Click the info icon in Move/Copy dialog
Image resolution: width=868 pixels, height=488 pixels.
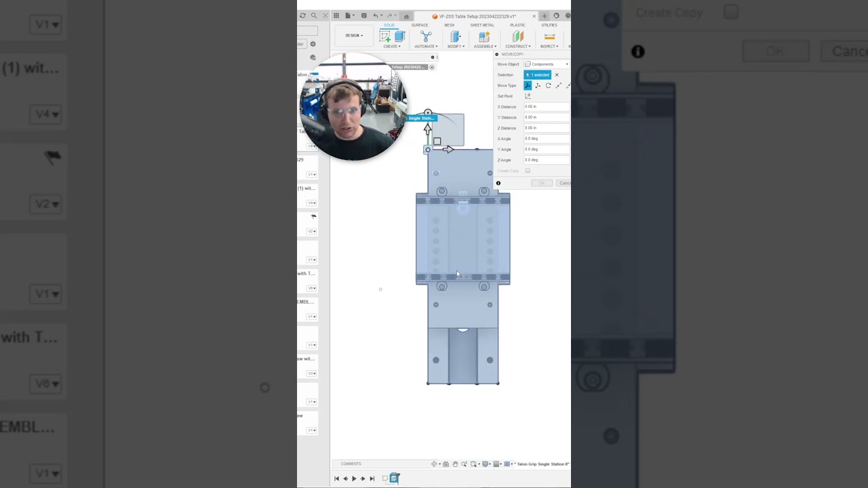498,183
